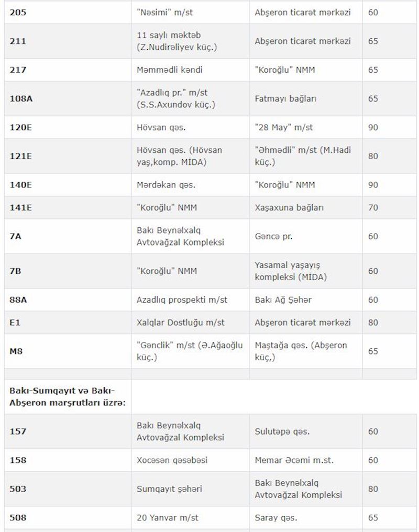This screenshot has height=532, width=419.
Task: Select "Saray qəs." destination for route 508
Action: click(x=276, y=518)
